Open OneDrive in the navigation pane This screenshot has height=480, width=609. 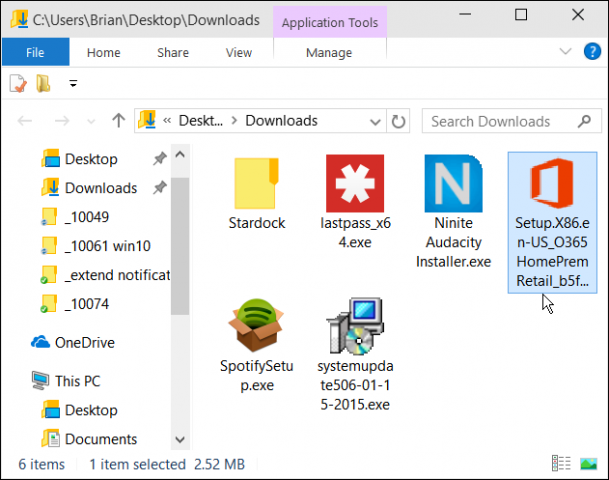click(84, 342)
